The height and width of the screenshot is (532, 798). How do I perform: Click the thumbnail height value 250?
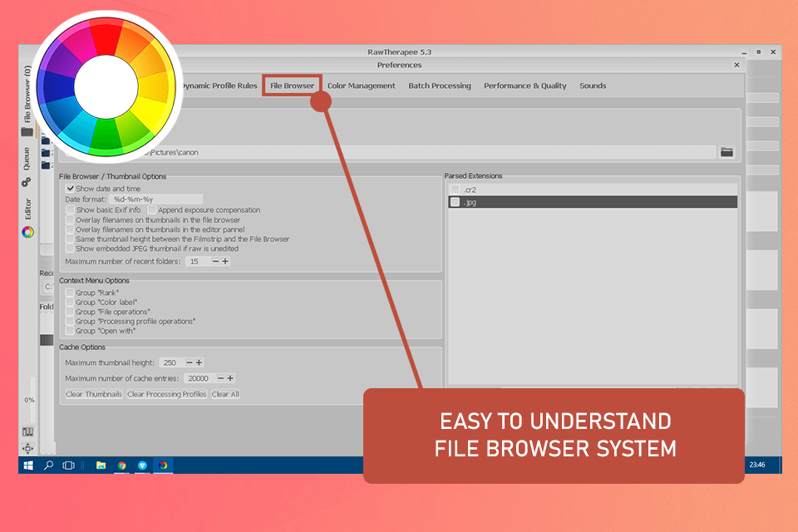(x=171, y=362)
